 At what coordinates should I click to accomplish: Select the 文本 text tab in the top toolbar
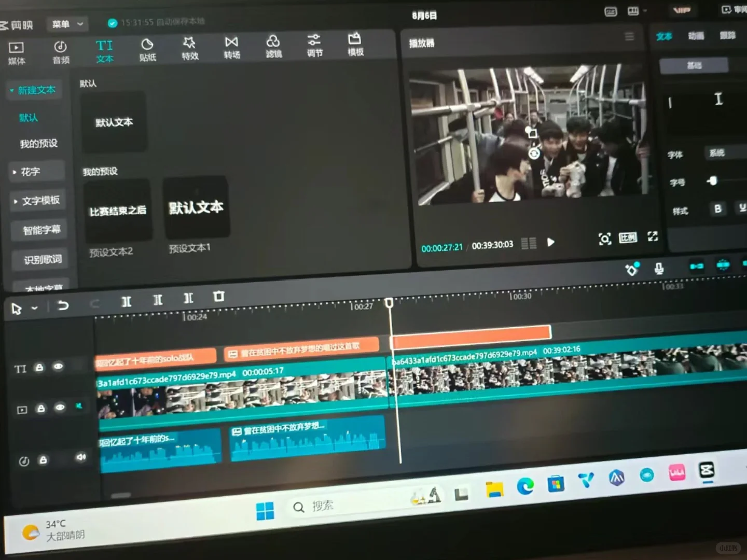[x=104, y=51]
